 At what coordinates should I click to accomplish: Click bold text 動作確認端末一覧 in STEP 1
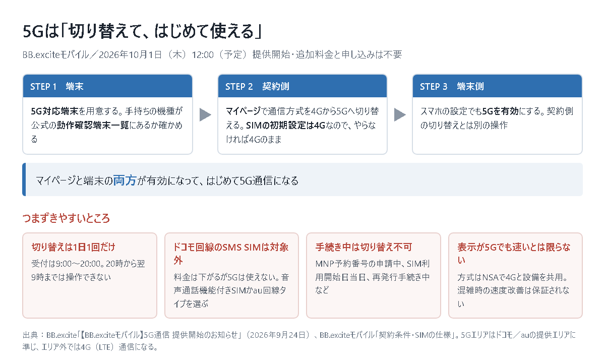click(93, 125)
